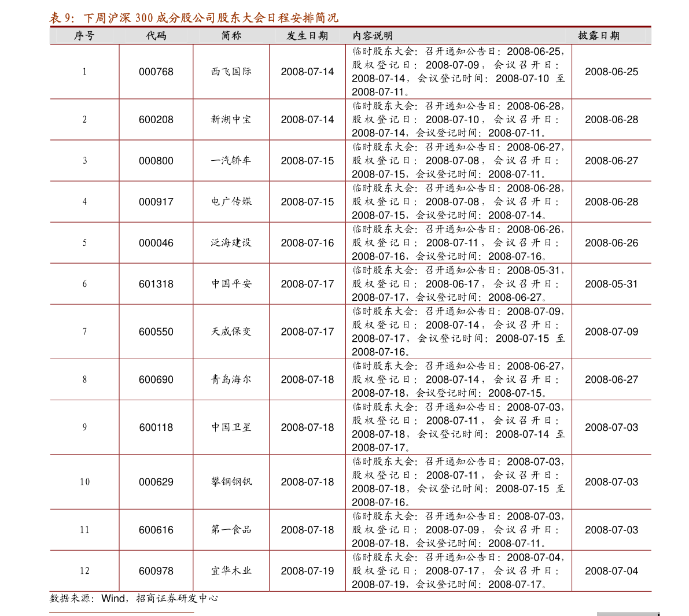Click the first row of the table
Viewport: 689px width, 616px height.
click(x=347, y=71)
